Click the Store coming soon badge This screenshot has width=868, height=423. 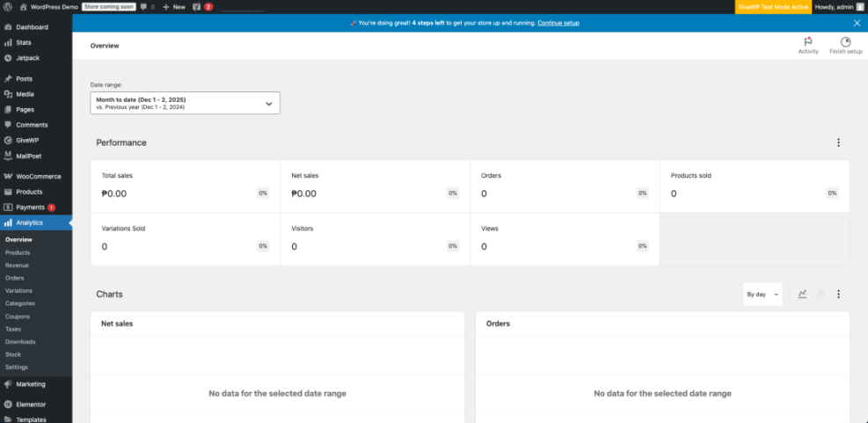tap(108, 7)
